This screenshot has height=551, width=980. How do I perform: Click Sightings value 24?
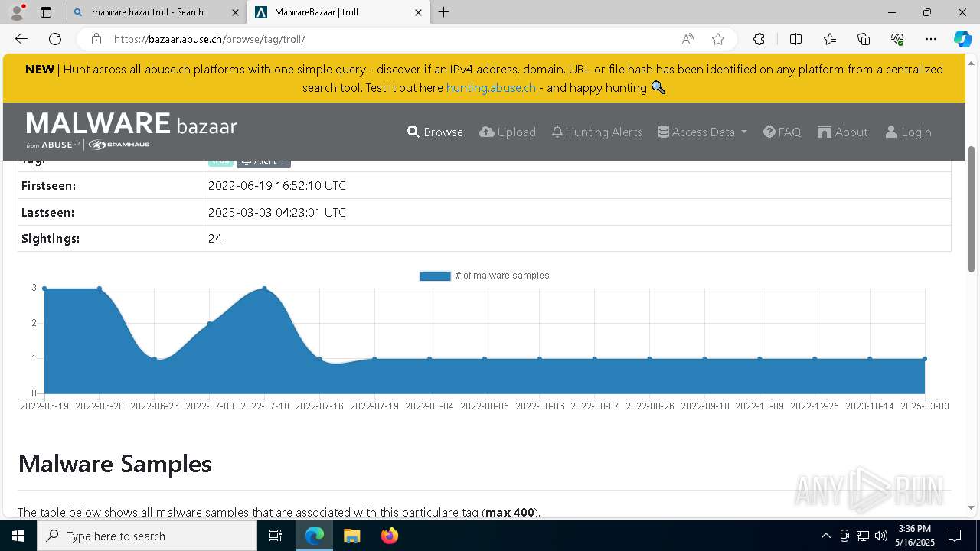pos(215,239)
